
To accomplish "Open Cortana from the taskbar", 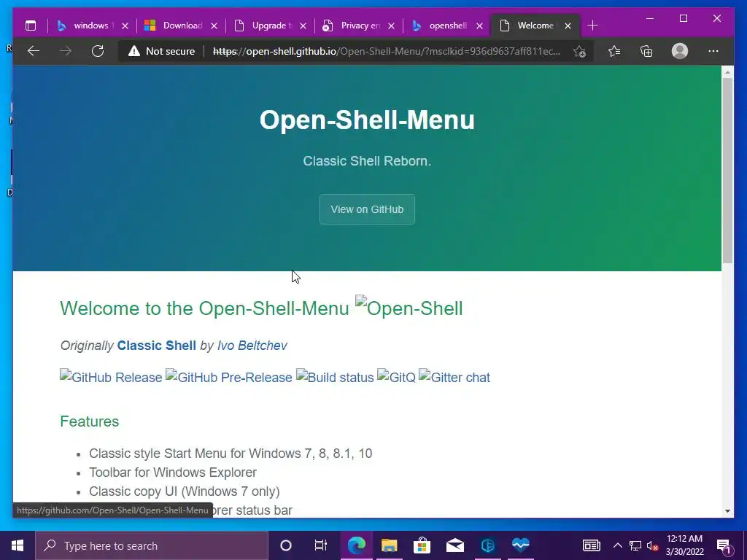I will click(x=286, y=545).
